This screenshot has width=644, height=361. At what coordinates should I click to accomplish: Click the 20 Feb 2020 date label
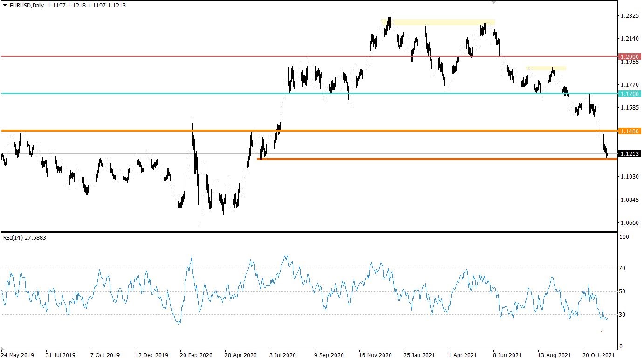[x=197, y=355]
